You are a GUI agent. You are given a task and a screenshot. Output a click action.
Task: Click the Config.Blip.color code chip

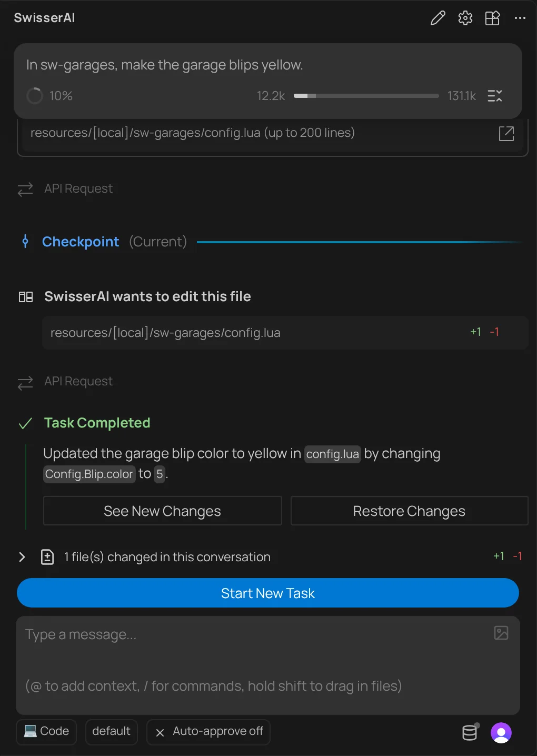tap(89, 474)
